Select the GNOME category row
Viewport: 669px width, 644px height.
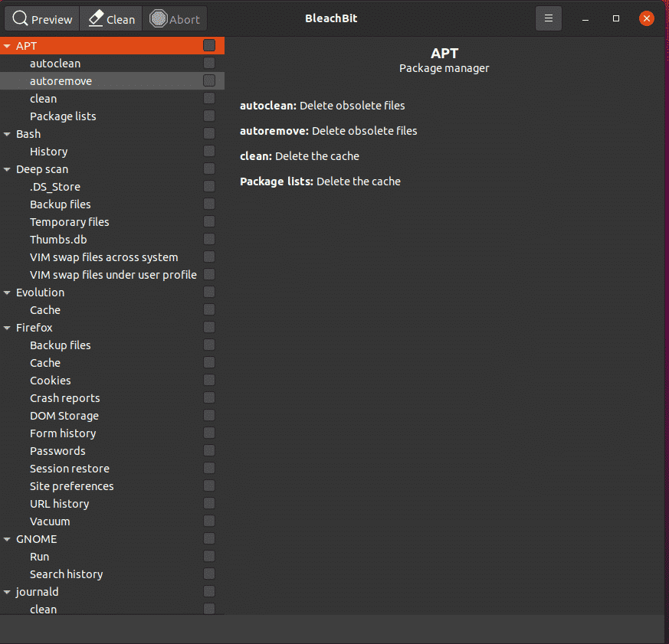(112, 539)
